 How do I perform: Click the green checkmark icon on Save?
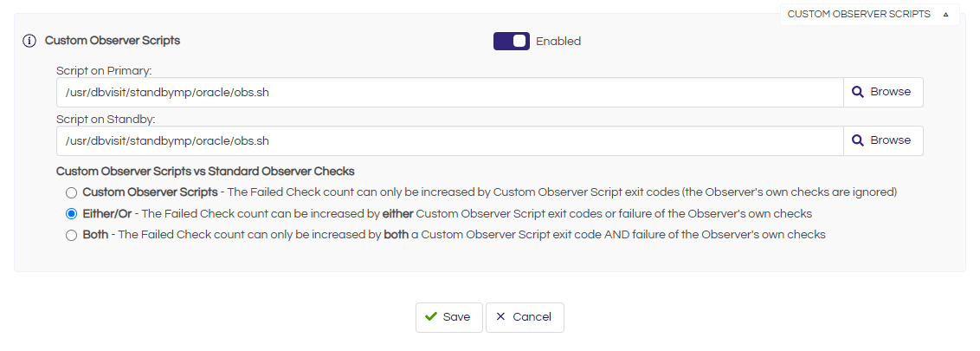pos(430,316)
